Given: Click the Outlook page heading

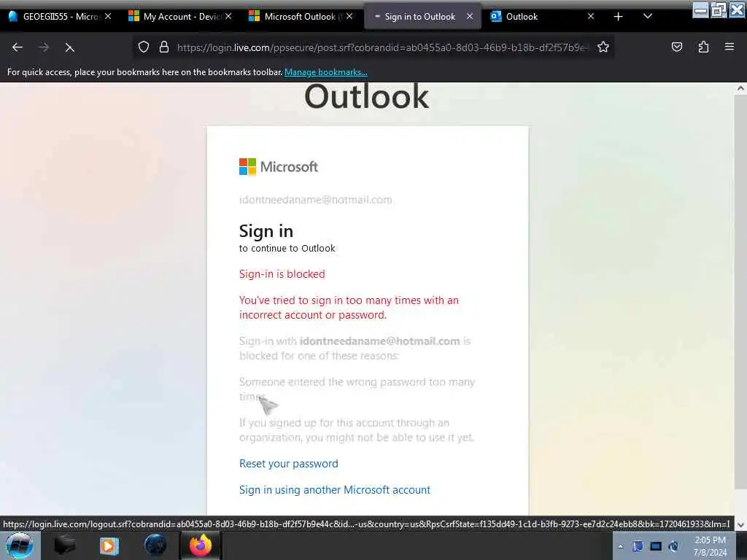Looking at the screenshot, I should (x=366, y=97).
